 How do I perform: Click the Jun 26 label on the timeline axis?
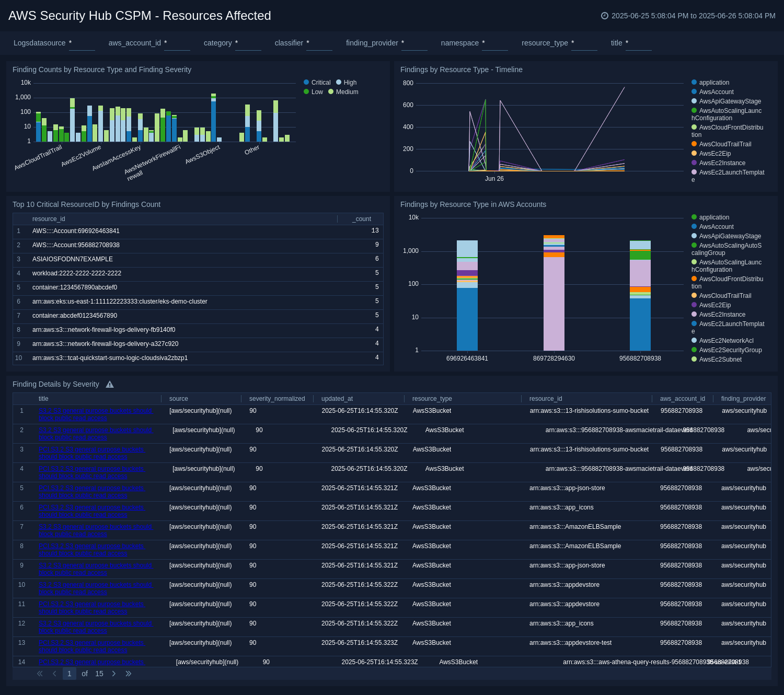pos(494,179)
